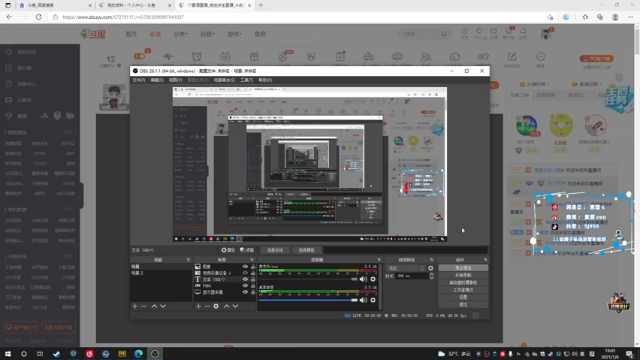This screenshot has width=640, height=360.
Task: Toggle visibility of 文本 (GDI+) source
Action: 245,279
